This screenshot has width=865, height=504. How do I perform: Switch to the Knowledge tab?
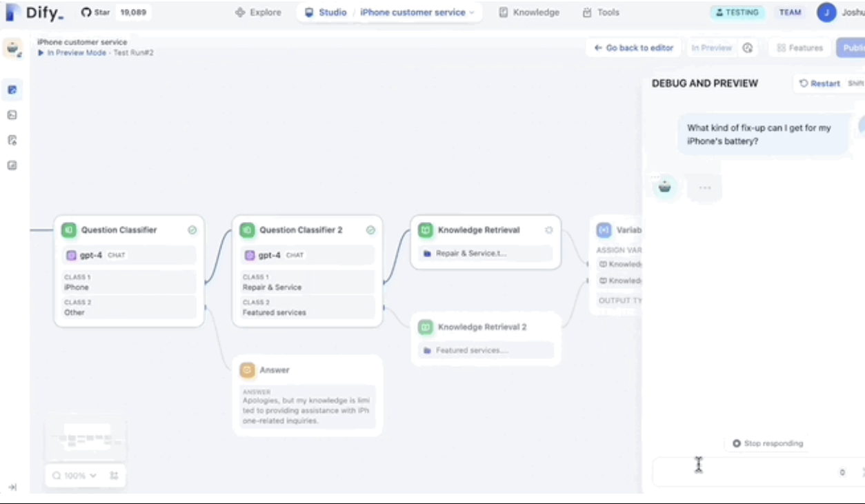click(529, 12)
